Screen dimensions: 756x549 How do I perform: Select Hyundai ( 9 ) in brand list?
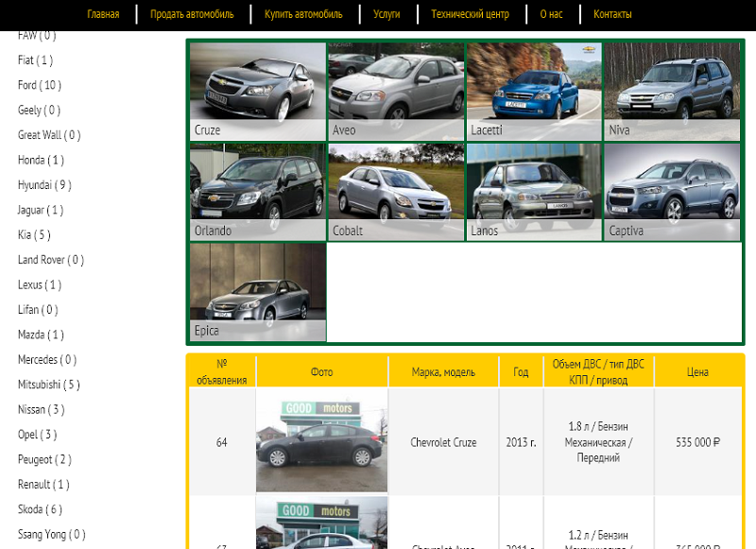tap(44, 185)
